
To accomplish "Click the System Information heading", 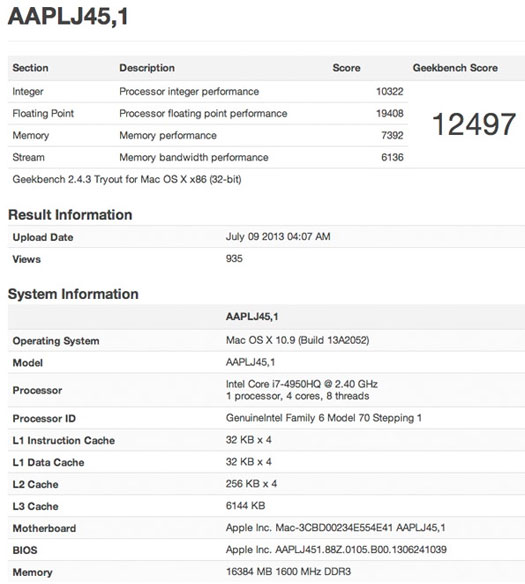I will coord(73,294).
